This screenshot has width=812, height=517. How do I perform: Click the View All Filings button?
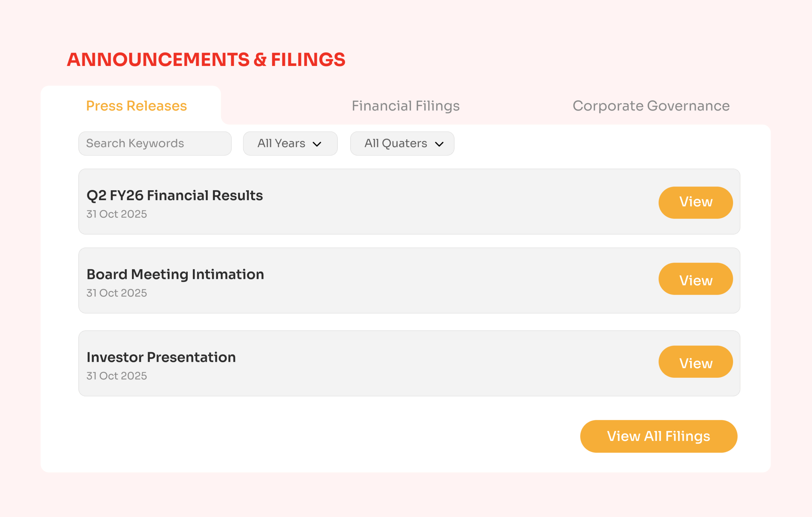click(658, 436)
